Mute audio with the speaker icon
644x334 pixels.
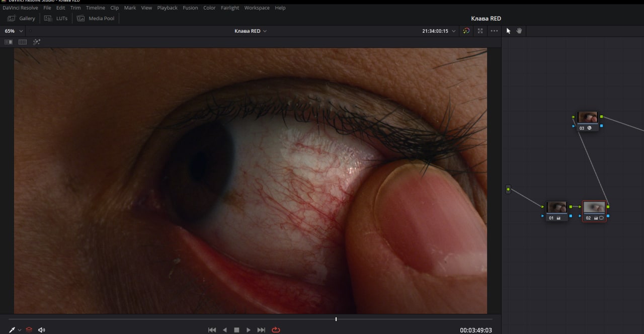42,330
